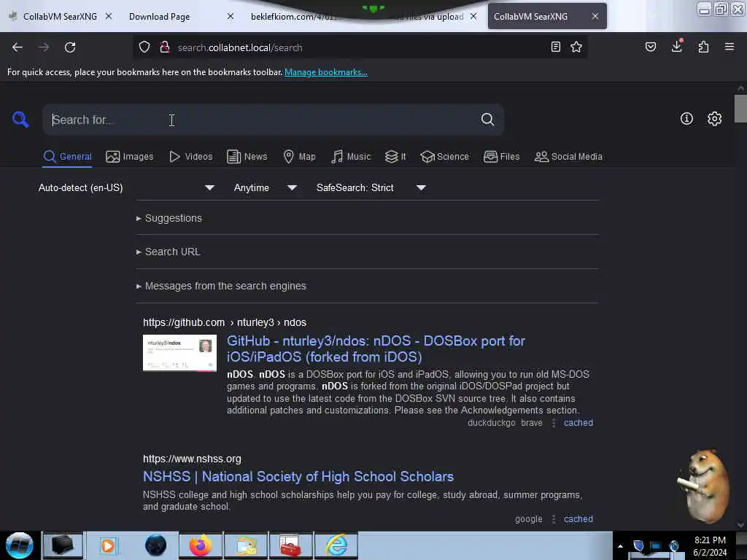
Task: Show hidden system tray icons arrow
Action: (620, 546)
